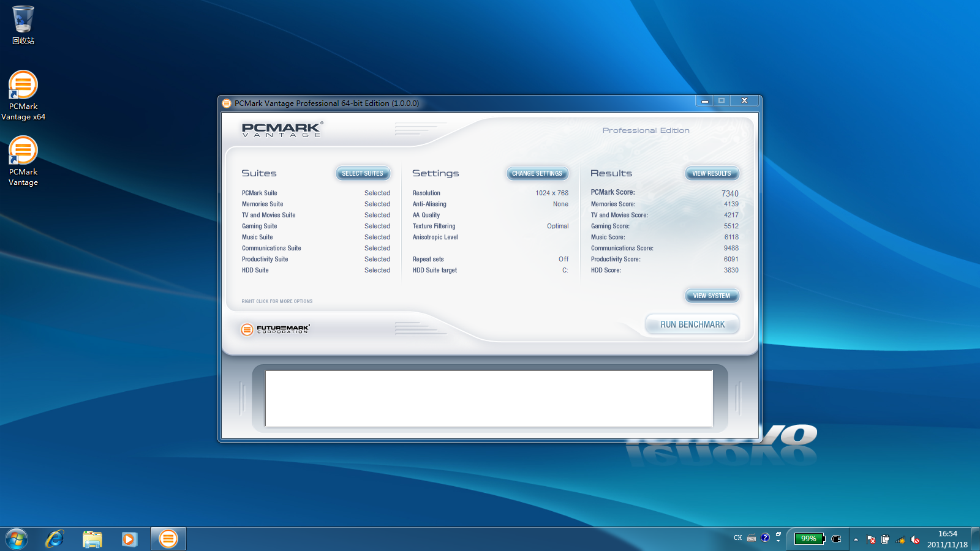Click the Communications Score value 9488

tap(731, 248)
